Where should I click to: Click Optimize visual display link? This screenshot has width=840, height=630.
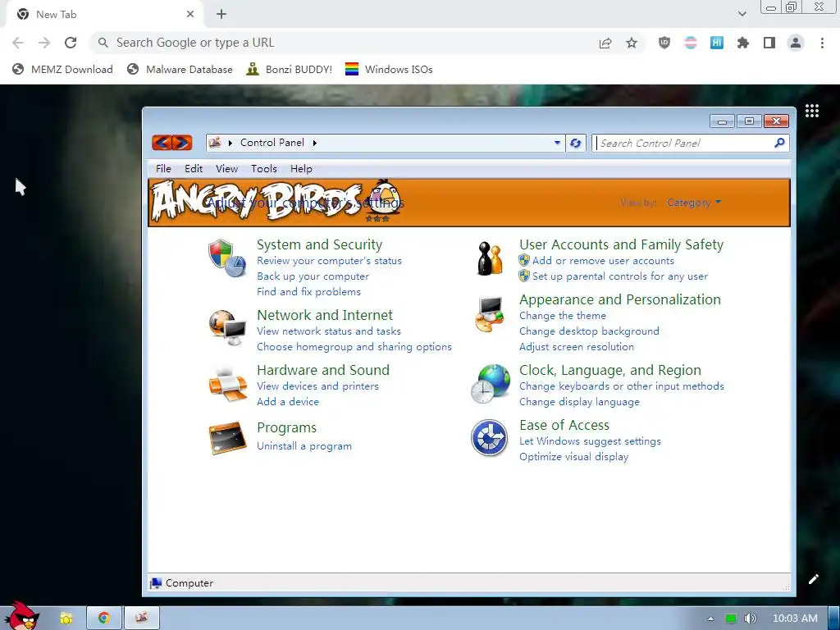573,457
